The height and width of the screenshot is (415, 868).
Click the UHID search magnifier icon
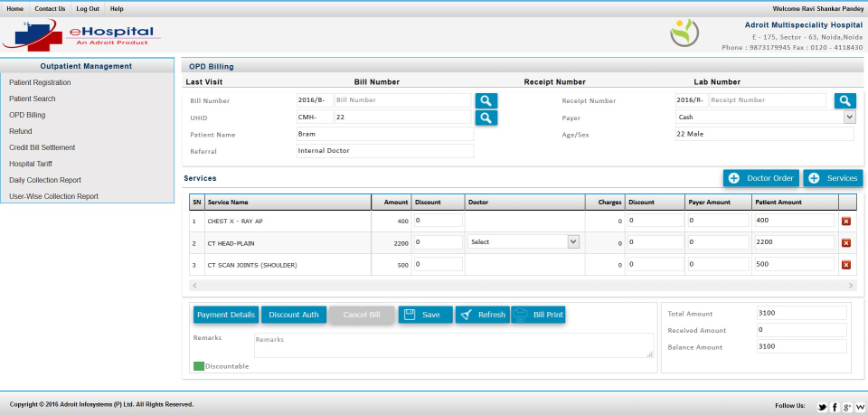click(x=486, y=118)
